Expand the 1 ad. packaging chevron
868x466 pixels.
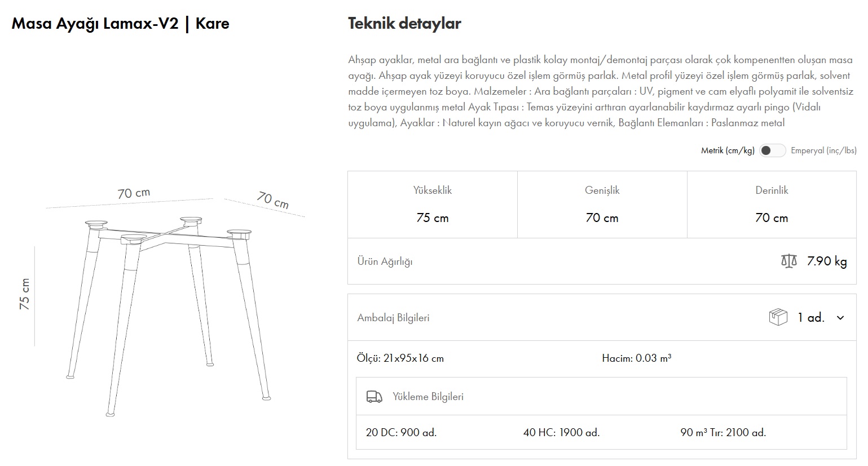[840, 318]
